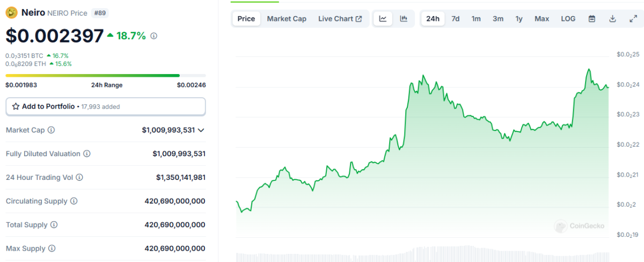Image resolution: width=644 pixels, height=262 pixels.
Task: Click the 24 Hour Trading Vol info icon
Action: tap(80, 177)
